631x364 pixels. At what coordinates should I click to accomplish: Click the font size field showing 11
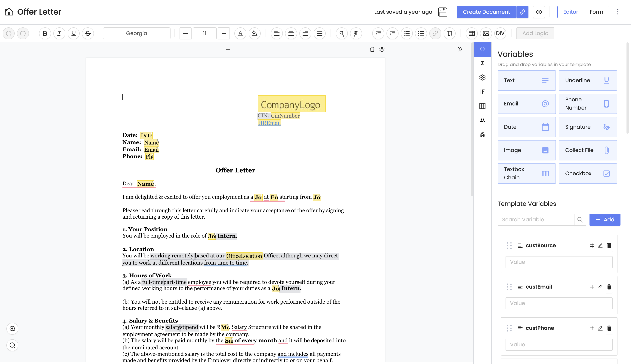(205, 33)
